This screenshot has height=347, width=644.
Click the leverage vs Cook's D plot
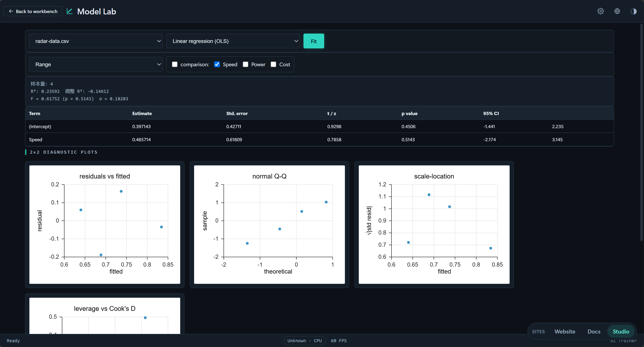click(105, 316)
